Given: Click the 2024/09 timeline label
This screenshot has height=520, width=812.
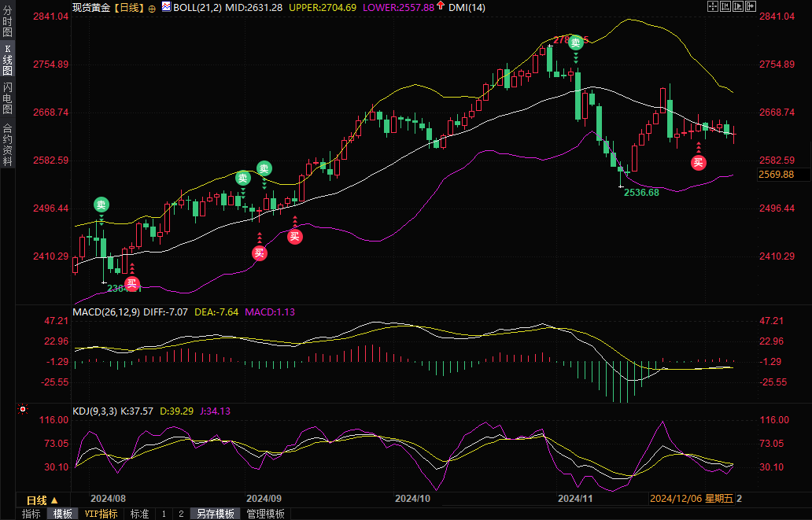Looking at the screenshot, I should click(x=264, y=498).
